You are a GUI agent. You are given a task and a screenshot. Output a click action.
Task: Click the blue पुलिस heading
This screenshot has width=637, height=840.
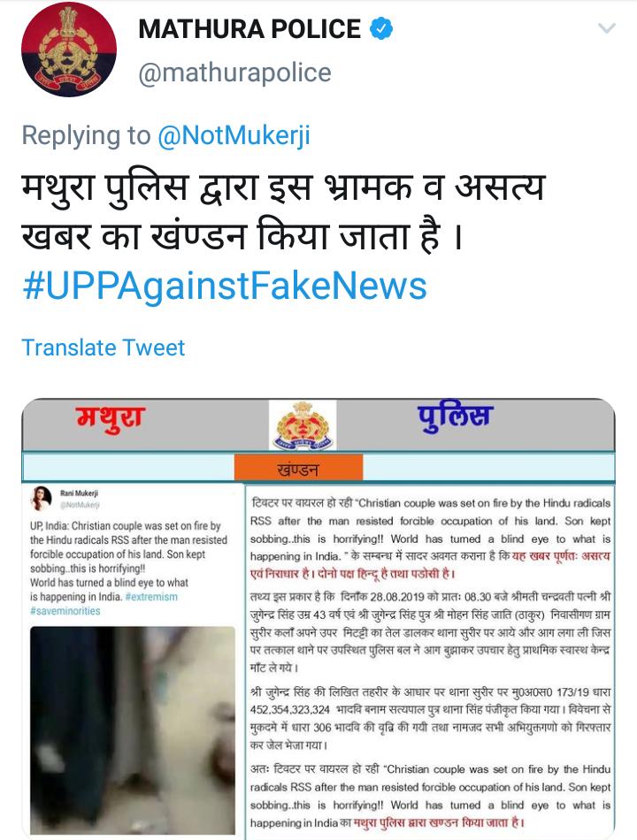pyautogui.click(x=456, y=416)
